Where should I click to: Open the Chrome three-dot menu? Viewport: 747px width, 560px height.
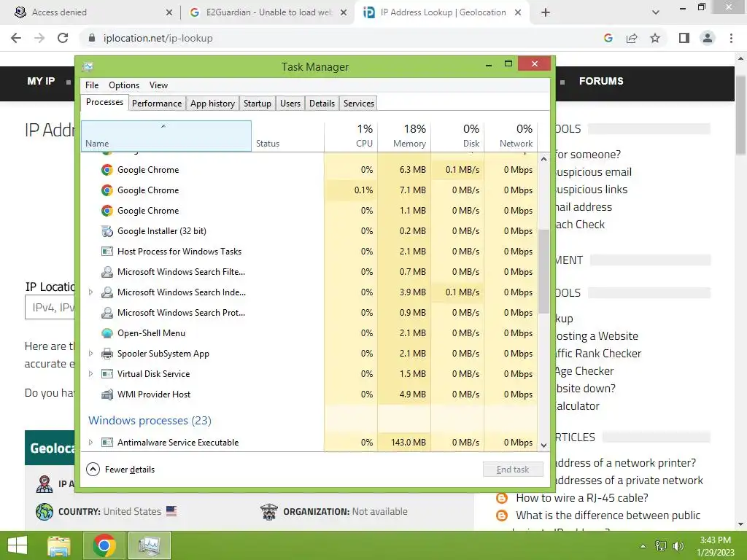coord(731,38)
